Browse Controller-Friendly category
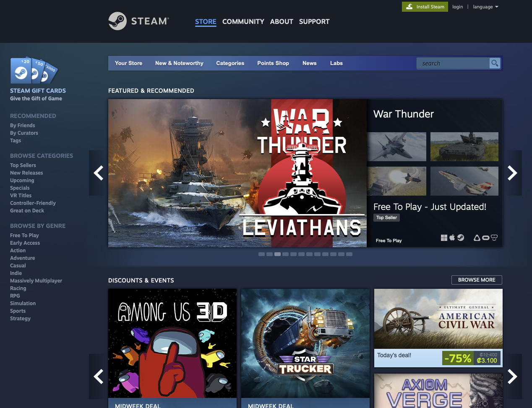This screenshot has width=532, height=408. pos(33,203)
